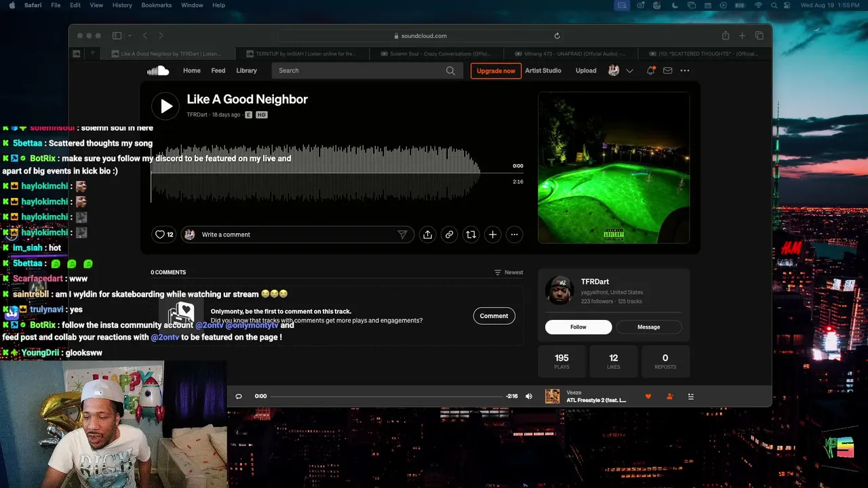Reload the soundcloud.com page in Safari
The image size is (868, 488).
[557, 36]
